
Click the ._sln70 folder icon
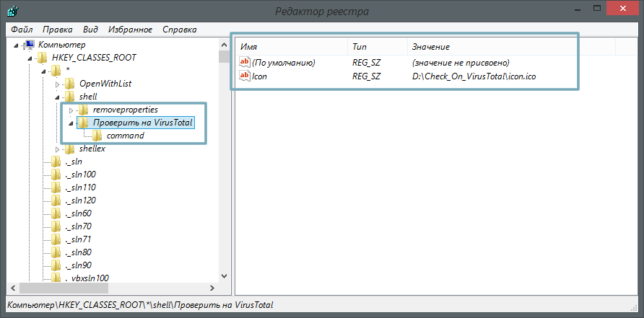[x=56, y=226]
